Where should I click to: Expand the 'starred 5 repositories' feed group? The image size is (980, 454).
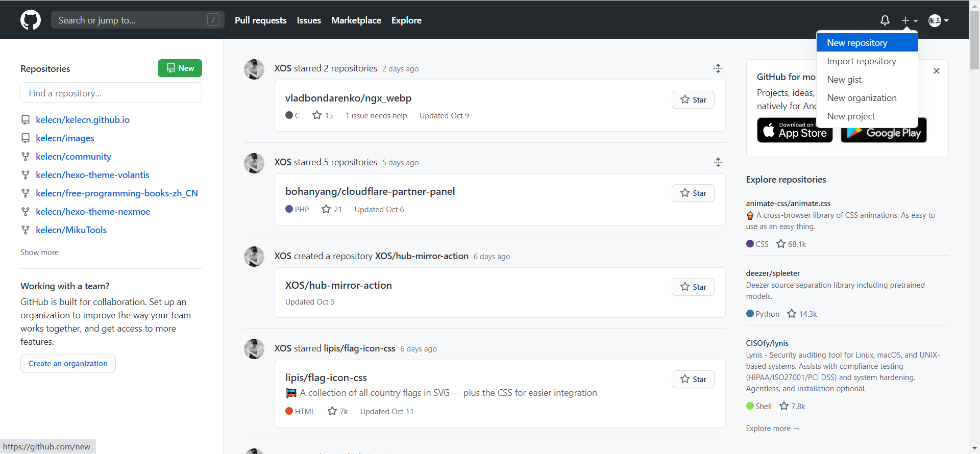tap(718, 162)
